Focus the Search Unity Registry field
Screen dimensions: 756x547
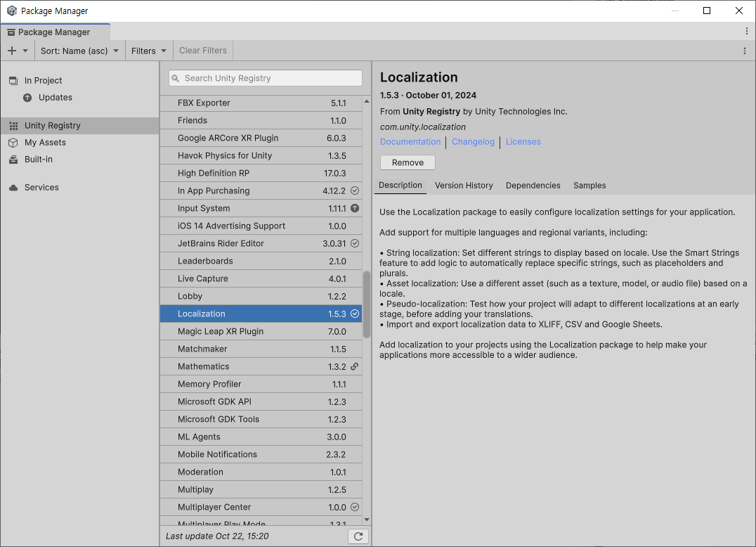(x=265, y=78)
